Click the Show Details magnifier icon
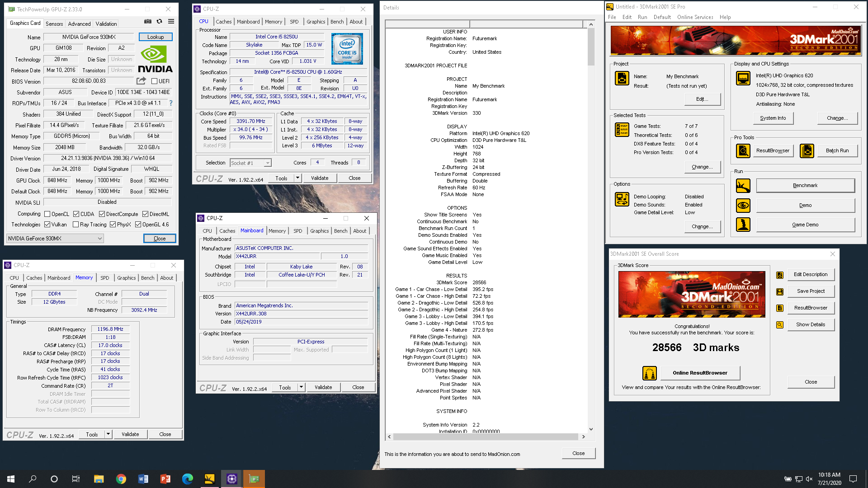Screen dimensions: 868x488 point(780,325)
